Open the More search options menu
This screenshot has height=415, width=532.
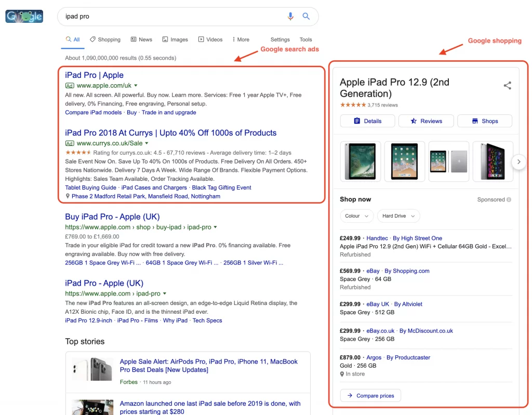click(x=241, y=39)
